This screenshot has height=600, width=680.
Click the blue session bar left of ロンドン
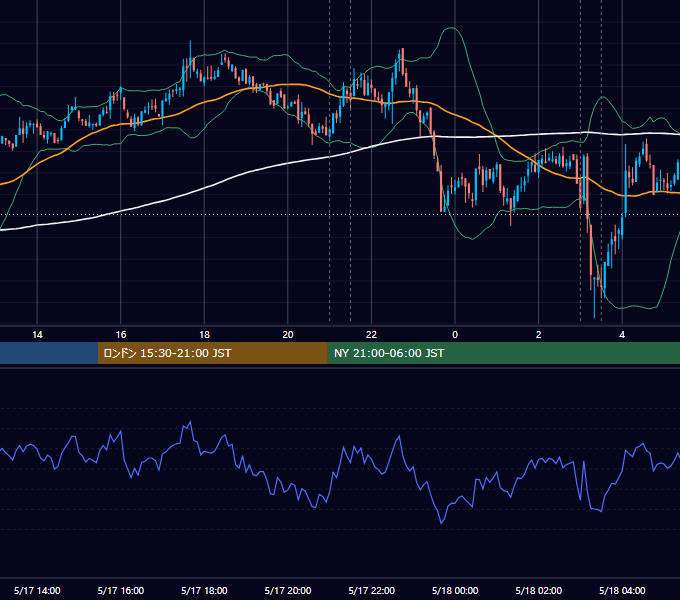(x=49, y=353)
